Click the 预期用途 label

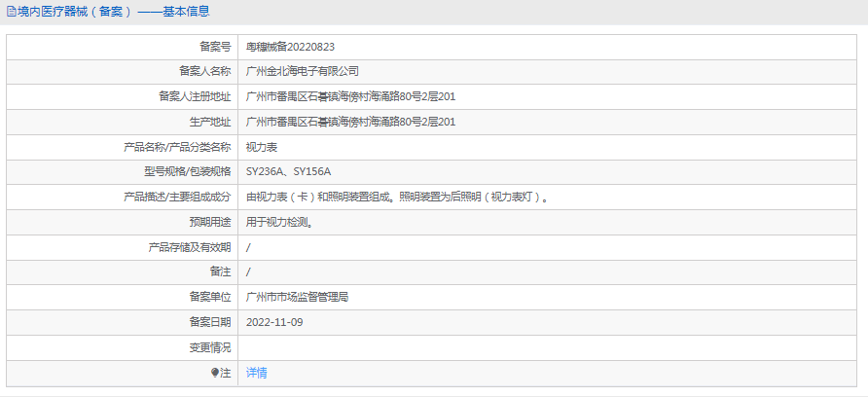pos(210,223)
